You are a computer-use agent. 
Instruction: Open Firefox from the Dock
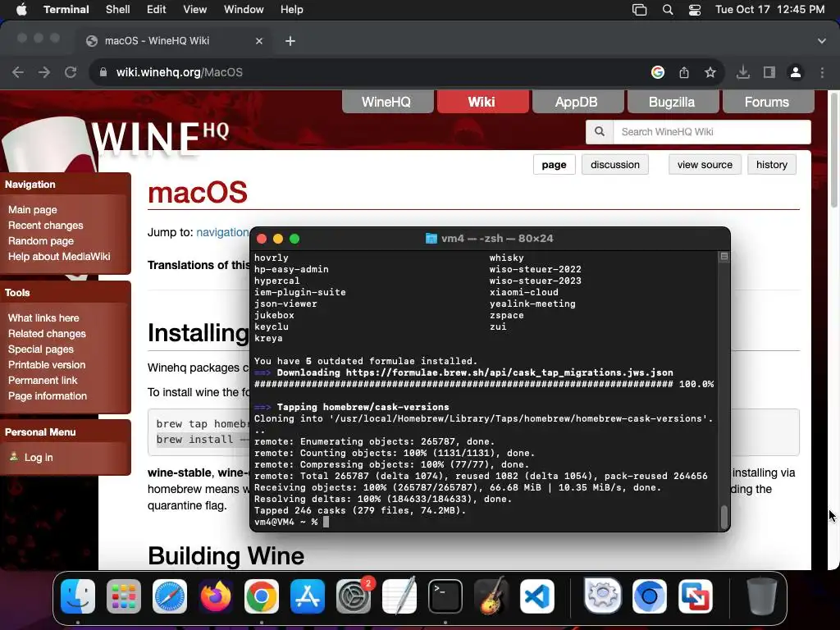[216, 596]
